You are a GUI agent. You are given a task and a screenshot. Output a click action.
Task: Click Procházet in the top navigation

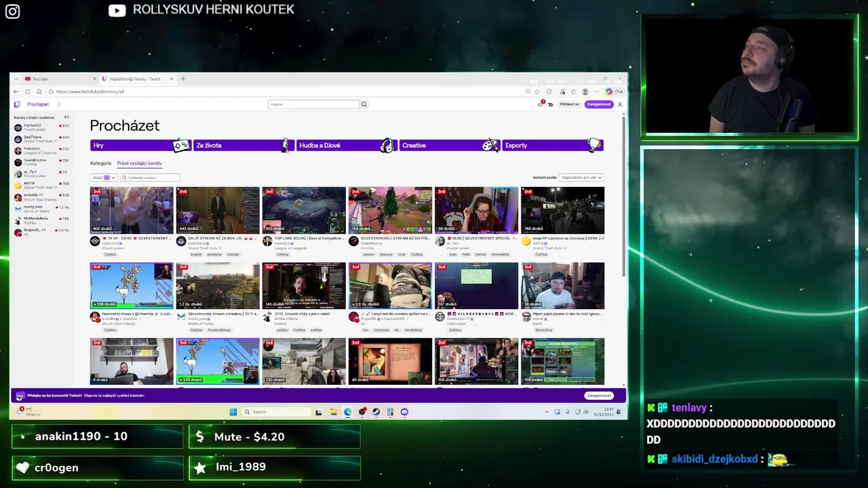point(38,104)
